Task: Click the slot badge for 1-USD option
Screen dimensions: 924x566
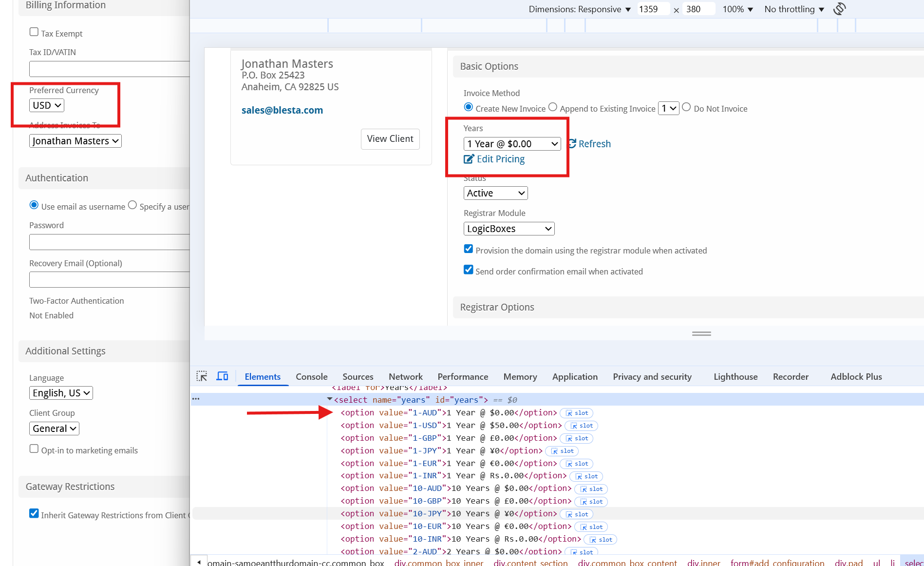Action: coord(581,426)
